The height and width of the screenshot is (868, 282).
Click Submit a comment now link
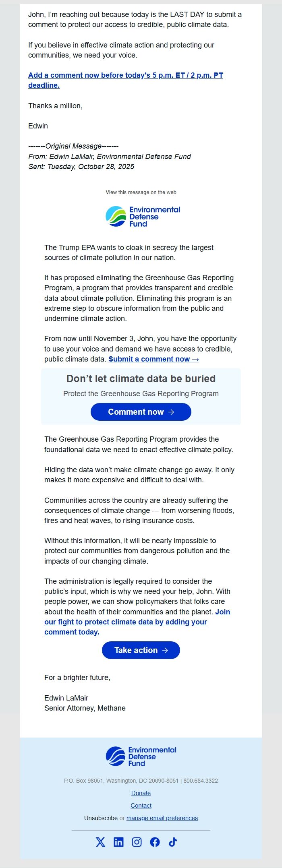click(x=153, y=359)
